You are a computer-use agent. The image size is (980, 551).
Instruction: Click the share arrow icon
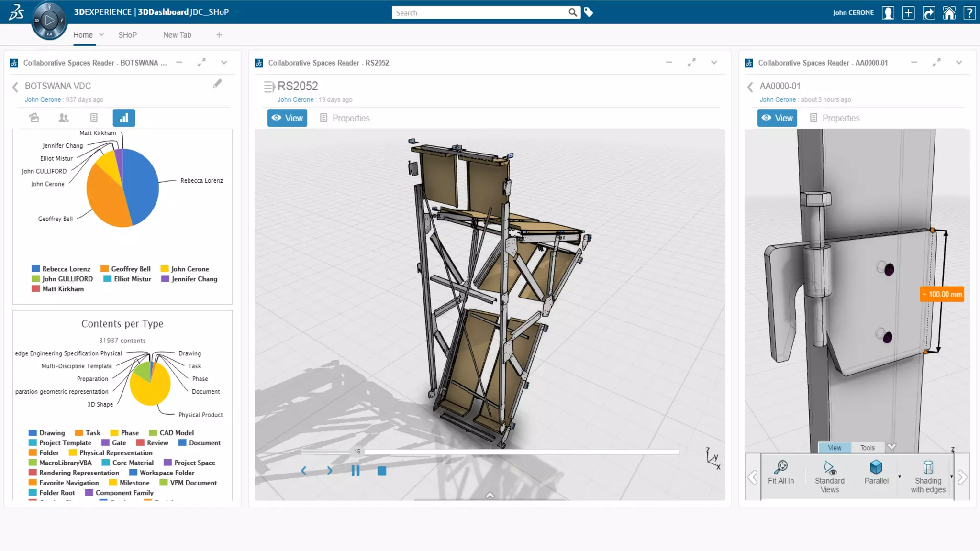pos(929,12)
